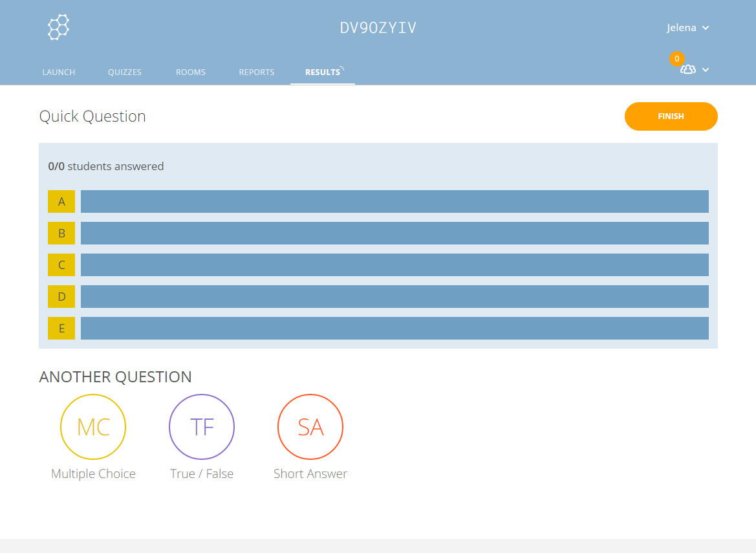Click the orange student count badge
The image size is (756, 553).
[676, 59]
